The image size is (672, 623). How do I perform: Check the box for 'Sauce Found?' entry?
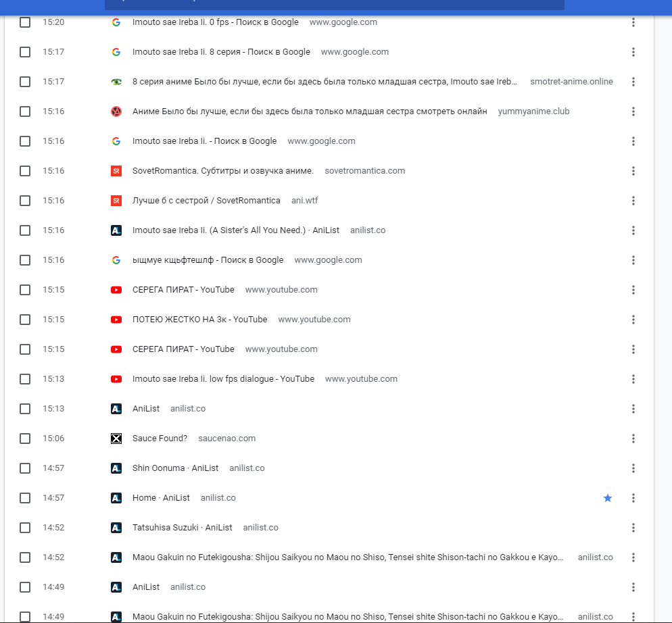tap(25, 439)
